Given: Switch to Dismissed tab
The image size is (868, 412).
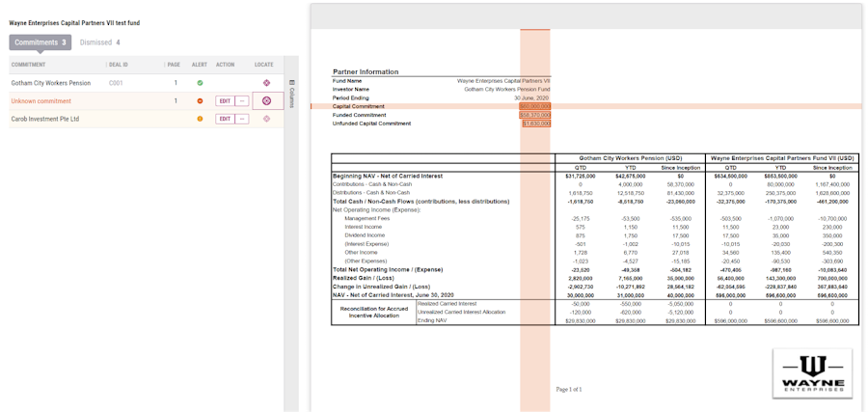Looking at the screenshot, I should point(99,42).
